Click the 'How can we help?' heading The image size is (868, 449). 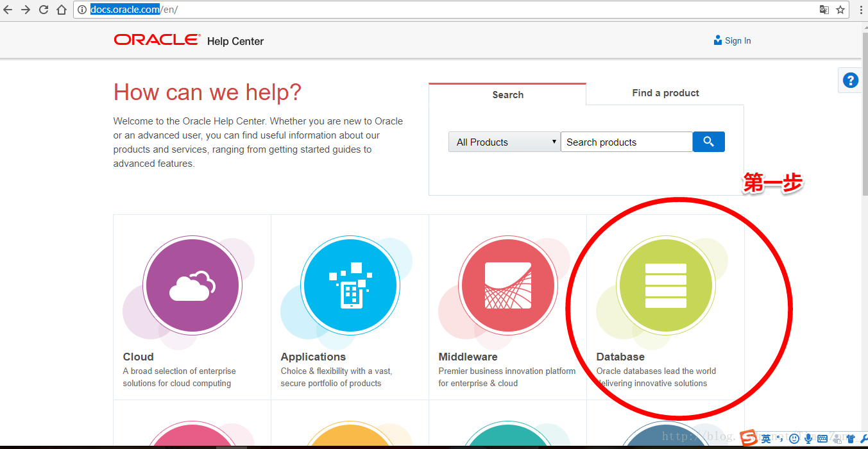[x=207, y=92]
